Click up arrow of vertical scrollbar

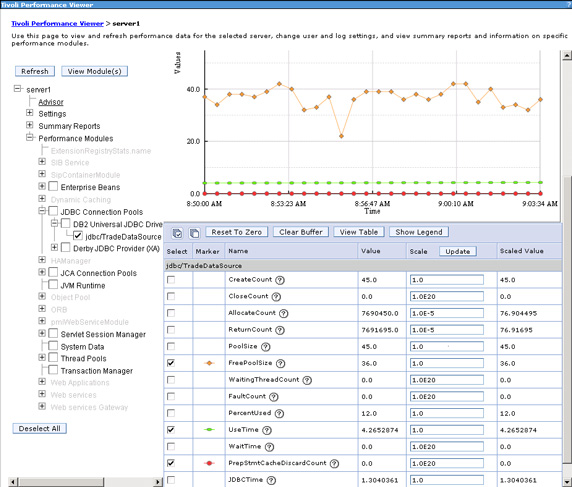point(567,55)
